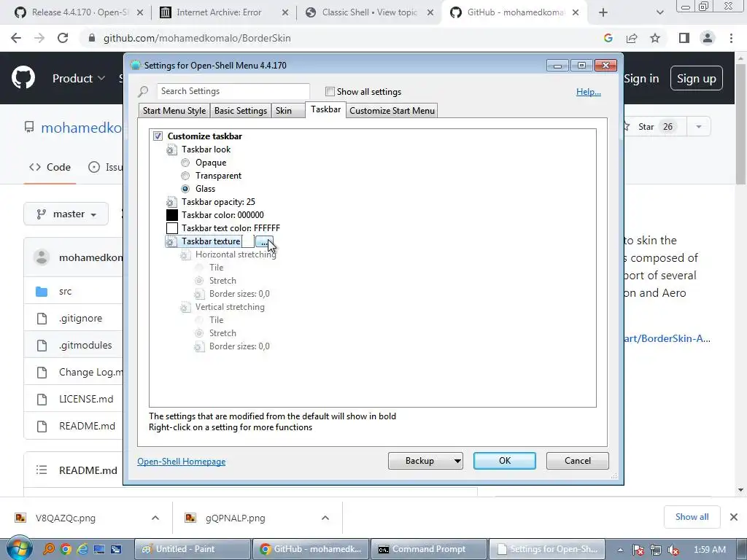Screen dimensions: 747x560
Task: Click the gear icon beside Taskbar look
Action: (171, 149)
